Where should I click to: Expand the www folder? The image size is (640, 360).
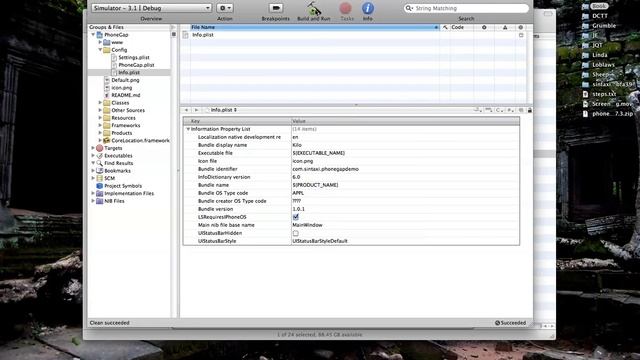100,42
